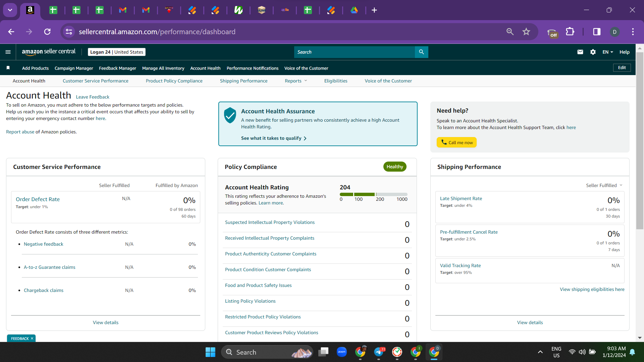
Task: Open Telegram from the taskbar
Action: [379, 352]
